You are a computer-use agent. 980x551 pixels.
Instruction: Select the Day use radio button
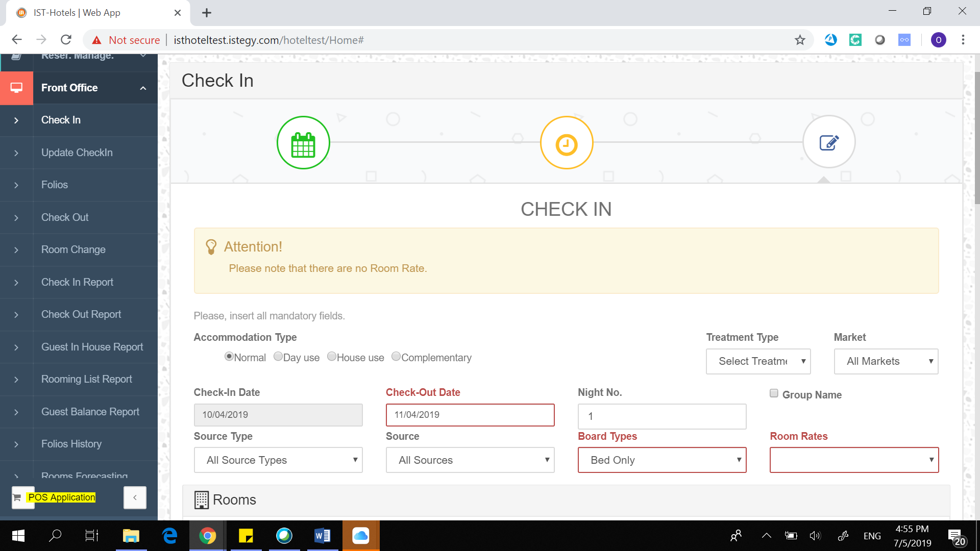click(x=278, y=357)
